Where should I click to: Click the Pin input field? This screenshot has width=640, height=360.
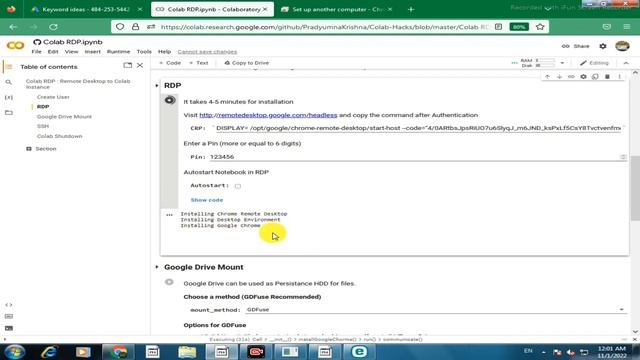click(417, 157)
